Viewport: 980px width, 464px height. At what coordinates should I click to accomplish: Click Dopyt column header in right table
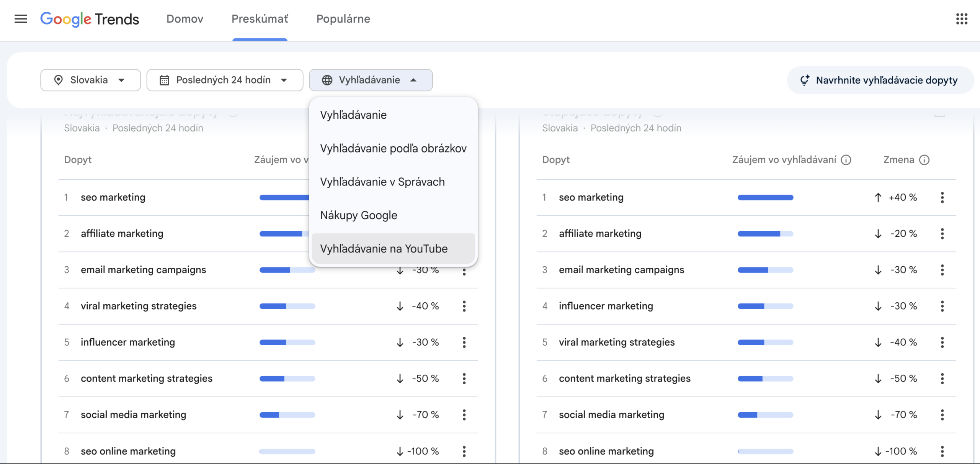coord(556,160)
